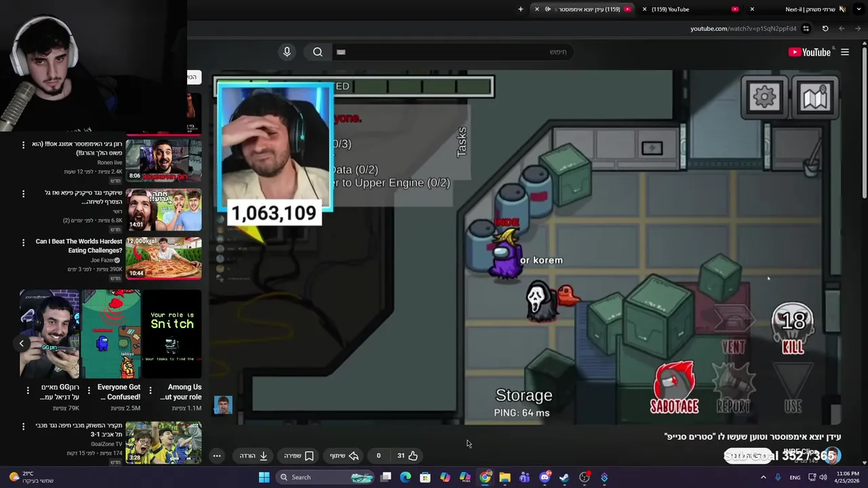Open OBS Studio from taskbar

tap(585, 477)
